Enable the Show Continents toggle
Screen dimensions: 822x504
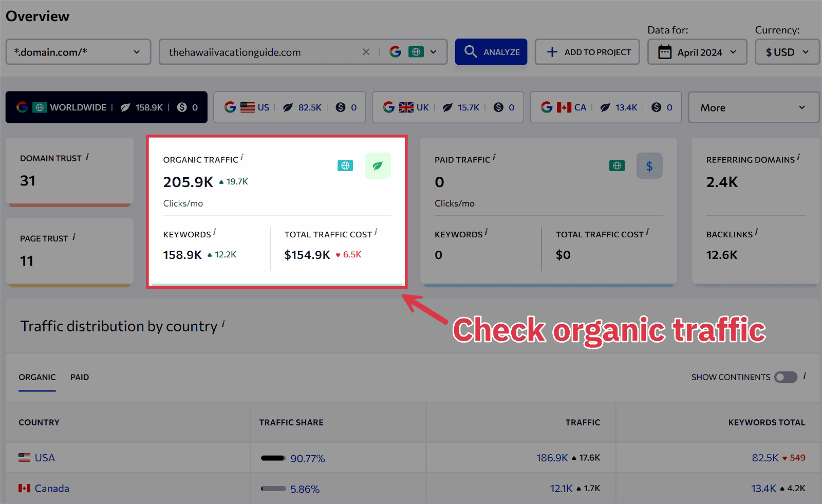(x=786, y=377)
